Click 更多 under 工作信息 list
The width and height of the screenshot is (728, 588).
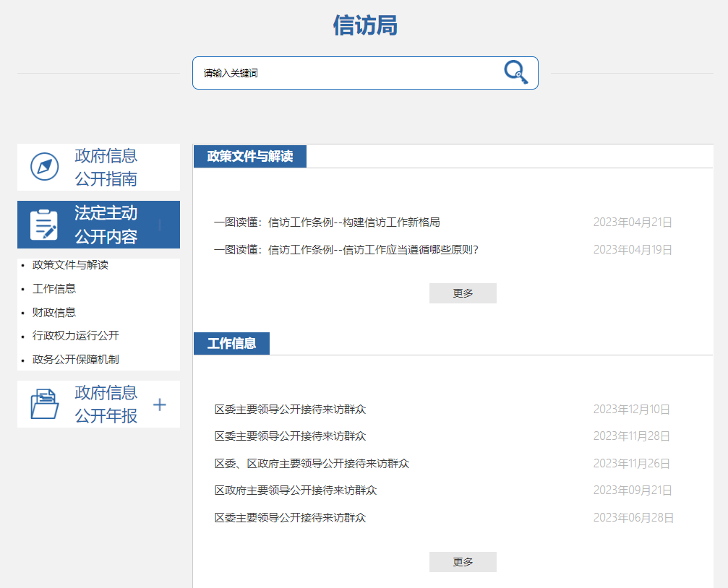coord(463,562)
